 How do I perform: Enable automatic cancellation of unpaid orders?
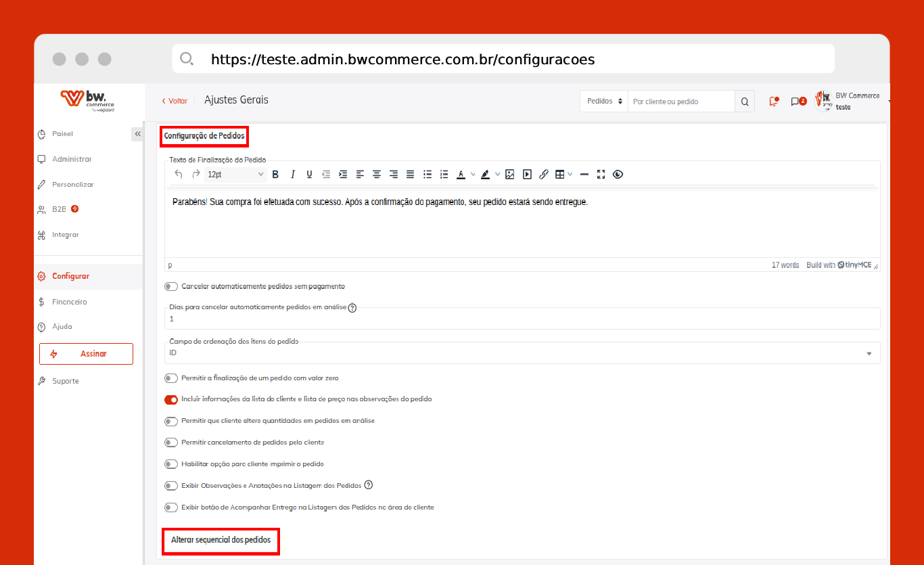171,286
